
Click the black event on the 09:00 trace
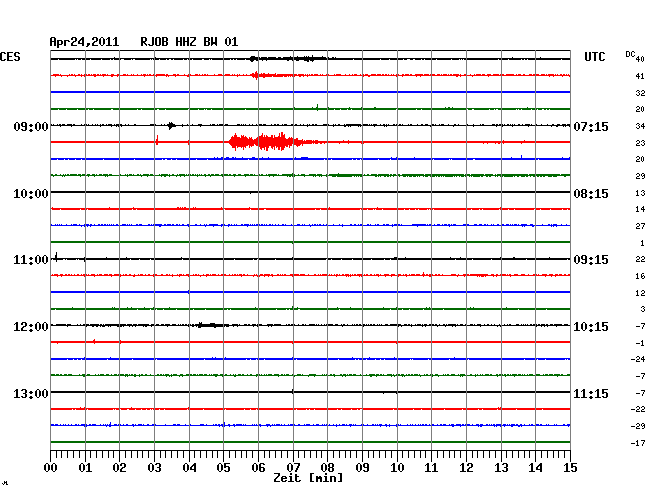click(x=171, y=125)
